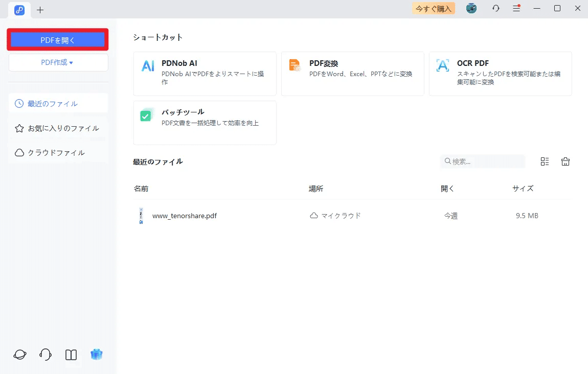Open the trash icon beside the search box

click(x=565, y=161)
